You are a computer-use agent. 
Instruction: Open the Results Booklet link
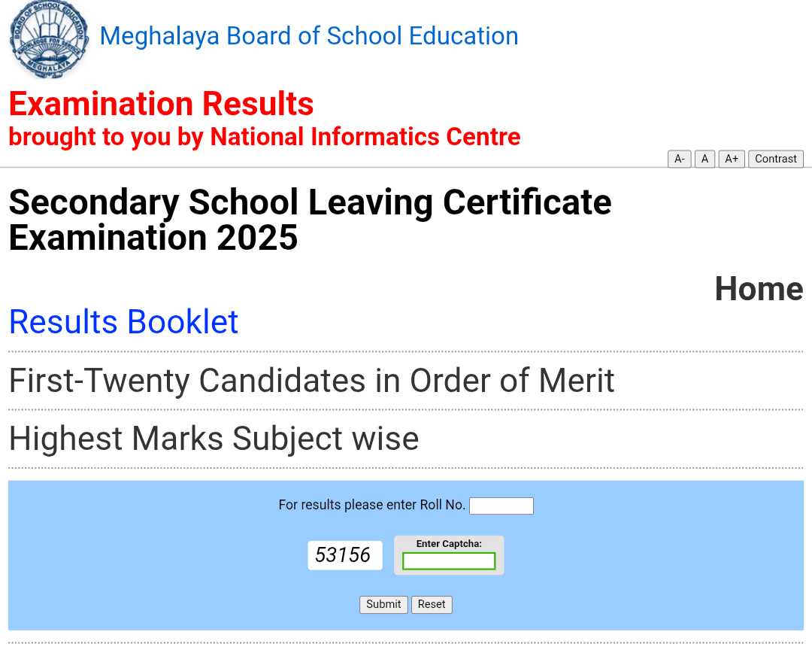124,322
